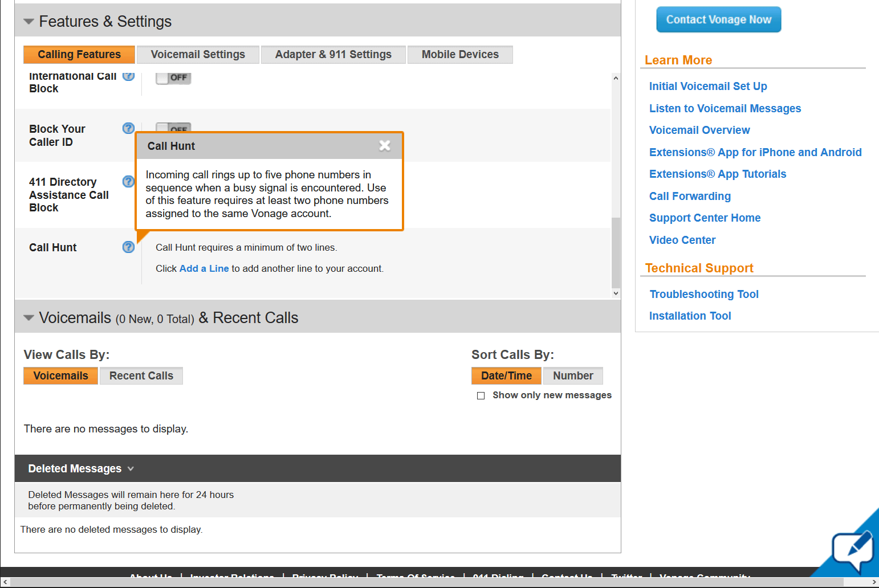Click the 'Sort Calls By:' label
The height and width of the screenshot is (588, 879).
tap(512, 355)
